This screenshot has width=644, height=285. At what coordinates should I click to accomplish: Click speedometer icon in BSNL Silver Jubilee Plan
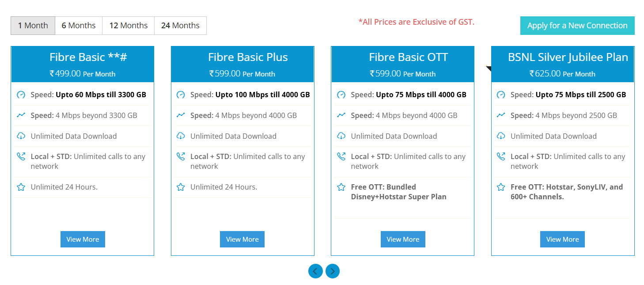tap(500, 95)
